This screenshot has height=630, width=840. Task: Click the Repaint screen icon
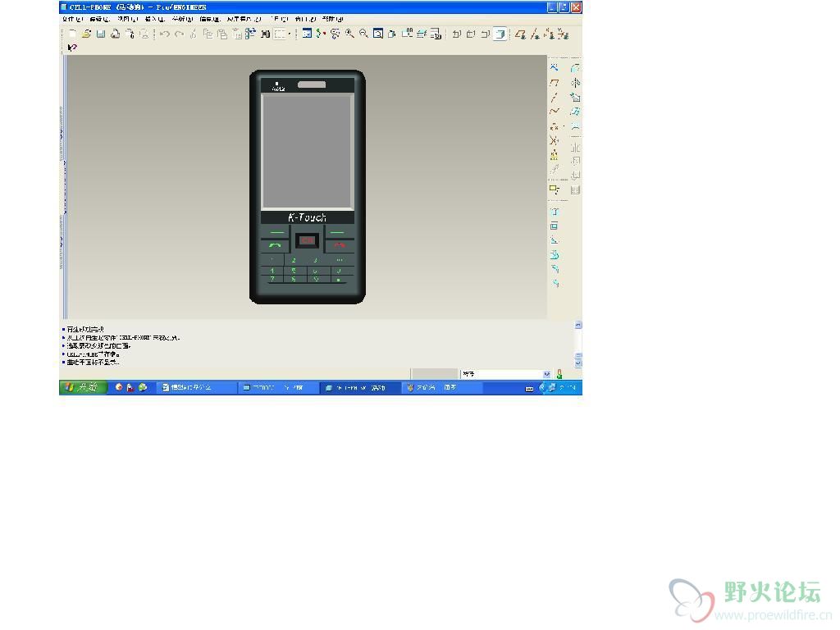coord(307,34)
